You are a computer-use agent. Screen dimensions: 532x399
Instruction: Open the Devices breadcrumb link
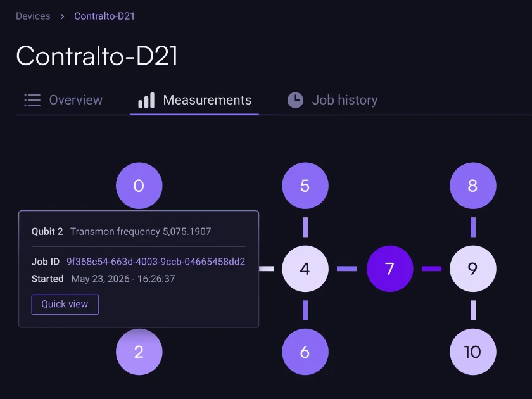pos(33,16)
